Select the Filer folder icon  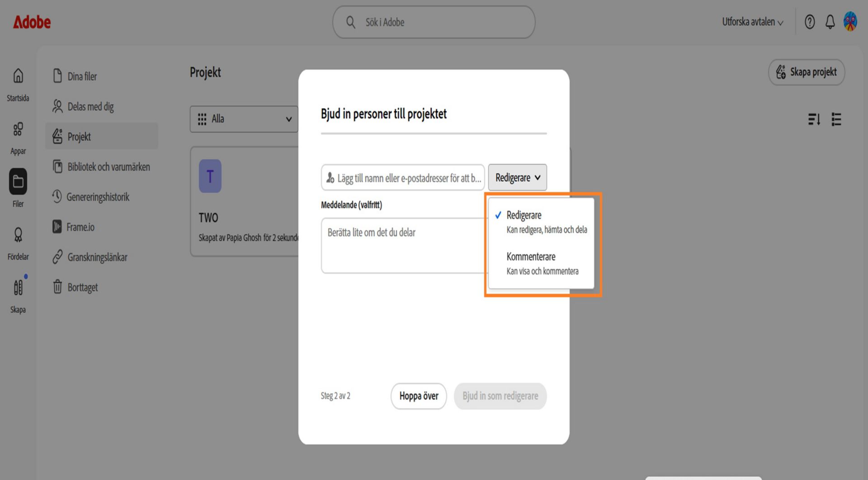(x=18, y=181)
